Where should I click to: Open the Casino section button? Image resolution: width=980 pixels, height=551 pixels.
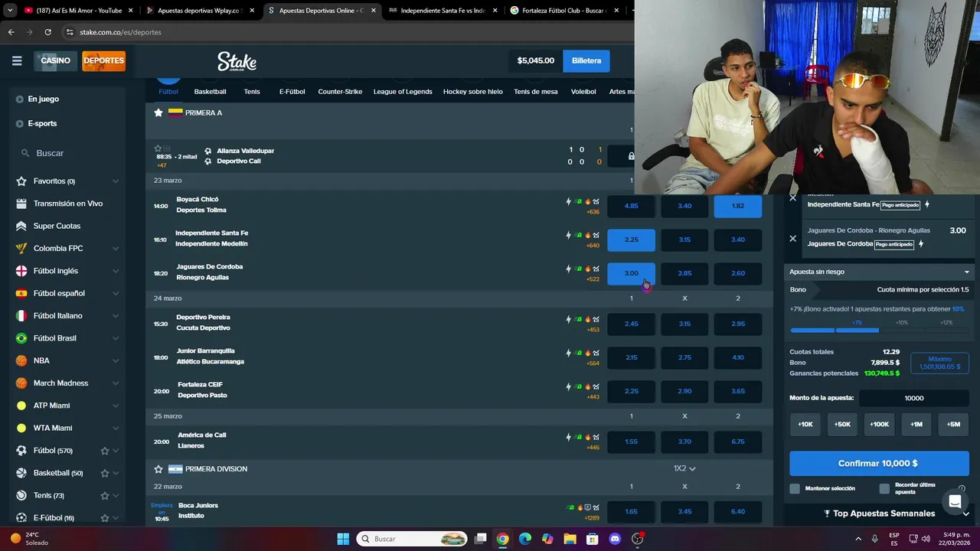click(55, 60)
